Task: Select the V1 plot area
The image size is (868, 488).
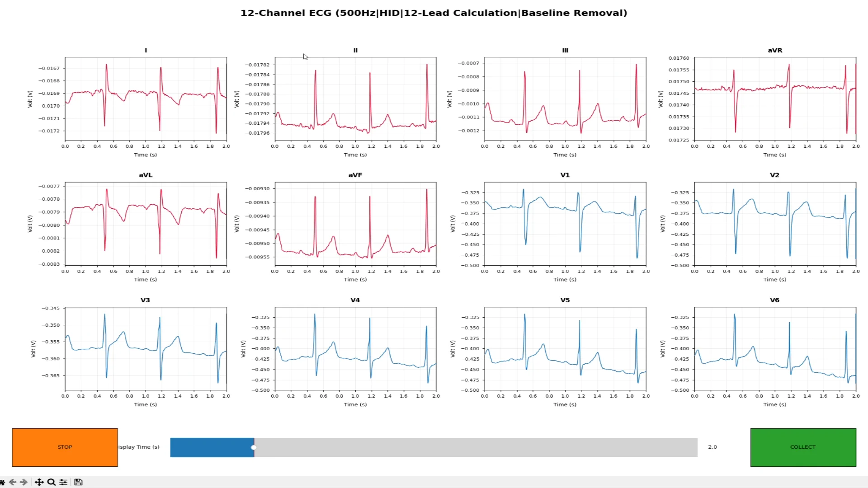Action: pyautogui.click(x=565, y=224)
